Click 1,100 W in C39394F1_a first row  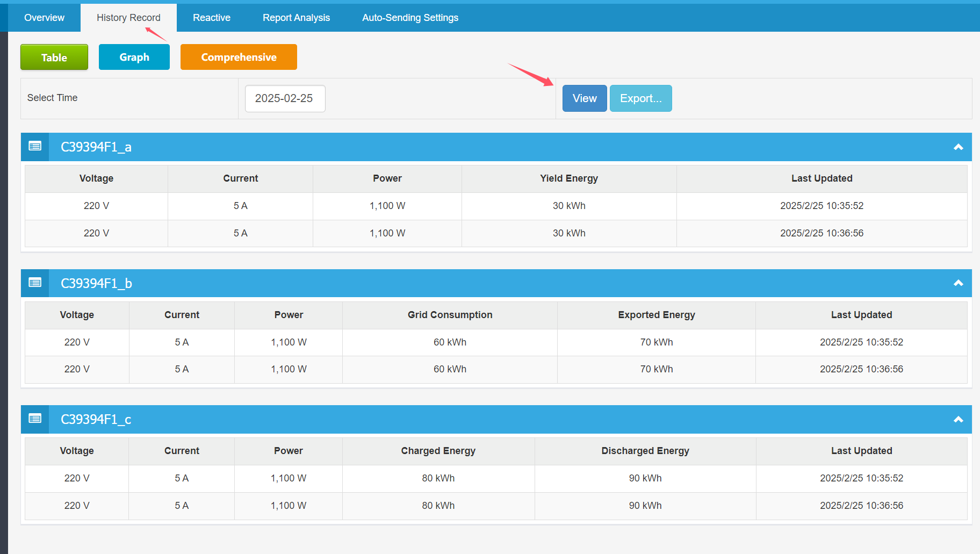point(387,206)
